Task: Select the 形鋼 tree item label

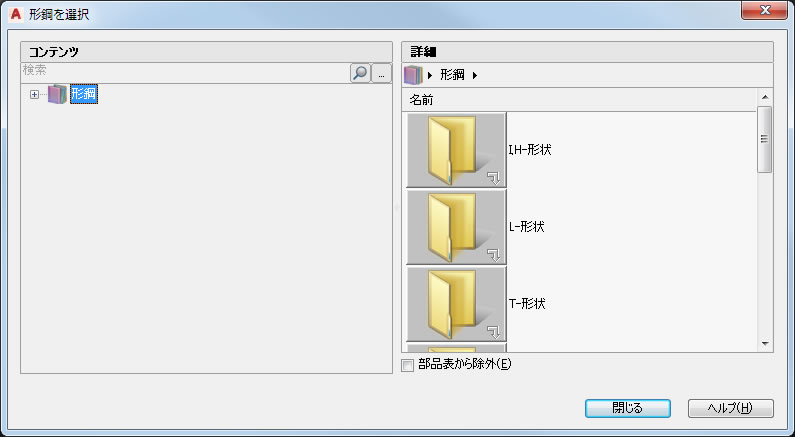Action: tap(84, 94)
